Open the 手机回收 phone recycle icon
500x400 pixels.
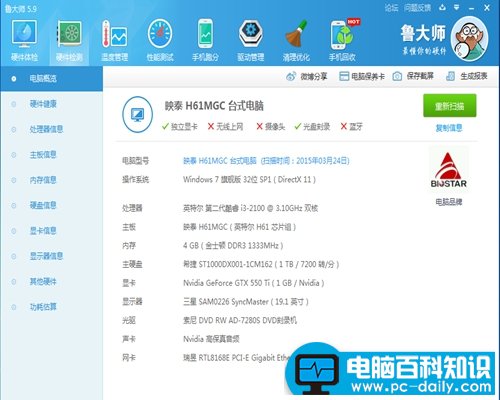pyautogui.click(x=342, y=40)
